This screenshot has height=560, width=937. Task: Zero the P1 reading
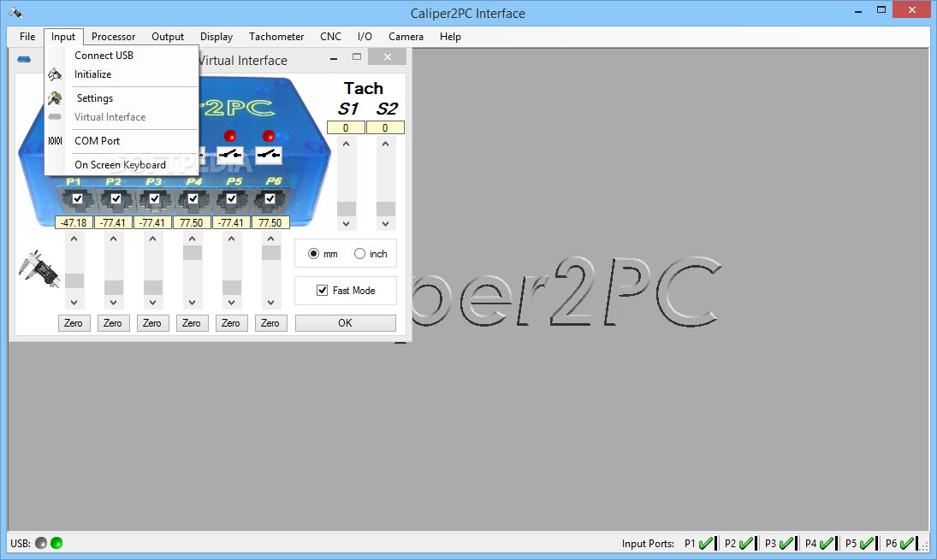74,323
